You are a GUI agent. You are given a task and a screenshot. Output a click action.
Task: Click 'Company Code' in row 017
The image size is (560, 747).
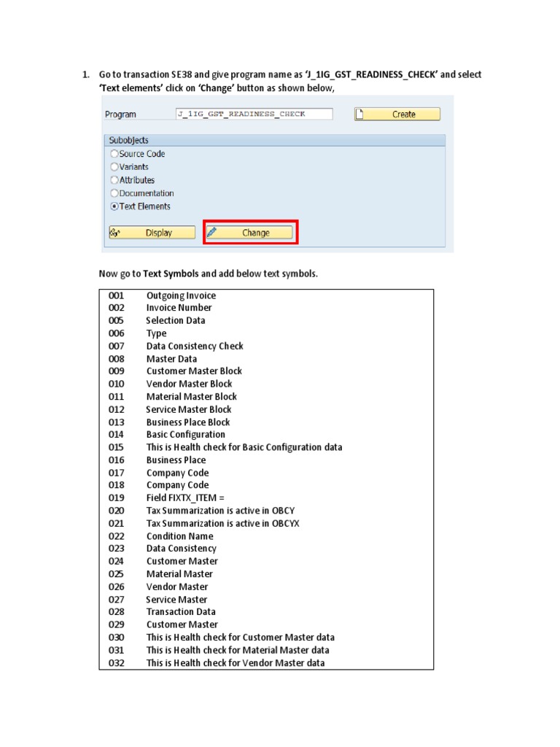178,473
